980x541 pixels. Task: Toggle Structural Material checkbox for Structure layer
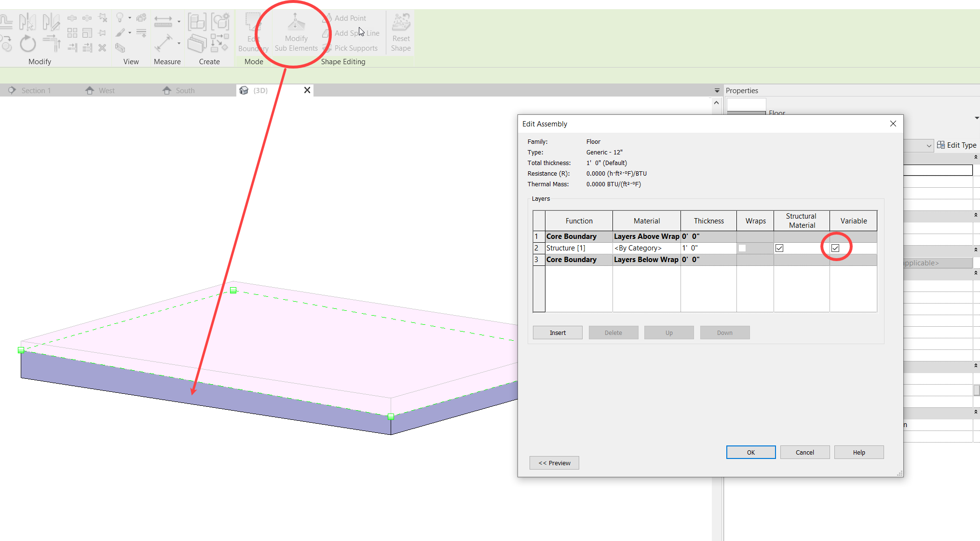[x=779, y=248]
